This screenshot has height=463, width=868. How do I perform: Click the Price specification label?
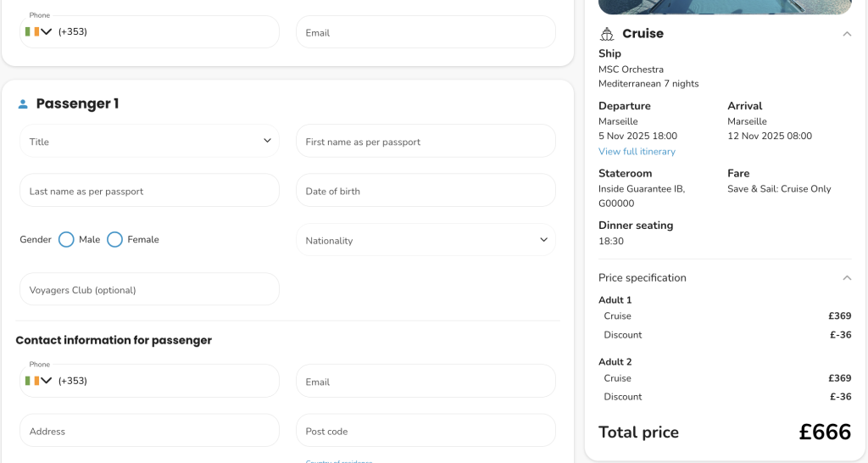pyautogui.click(x=643, y=277)
